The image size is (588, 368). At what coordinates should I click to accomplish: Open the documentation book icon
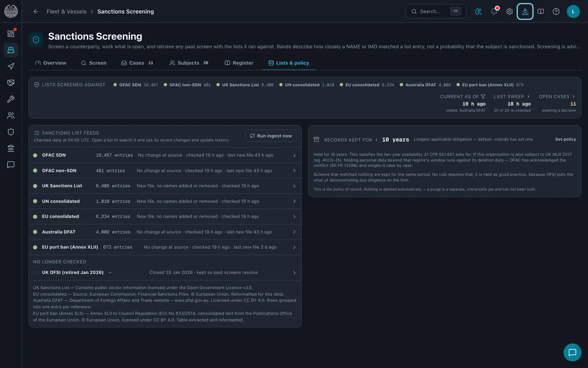click(541, 11)
